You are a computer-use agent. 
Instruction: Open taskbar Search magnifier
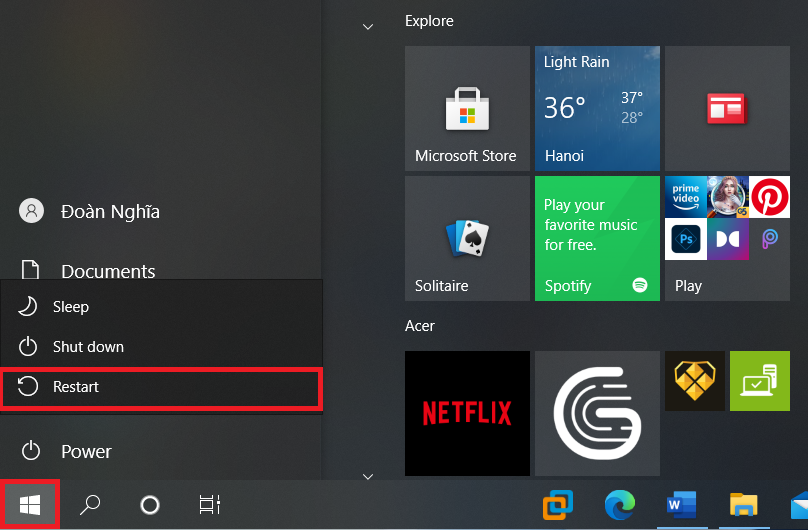[x=90, y=504]
